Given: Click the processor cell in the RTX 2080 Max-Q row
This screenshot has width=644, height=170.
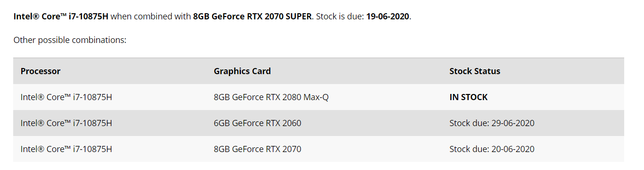Looking at the screenshot, I should click(66, 97).
